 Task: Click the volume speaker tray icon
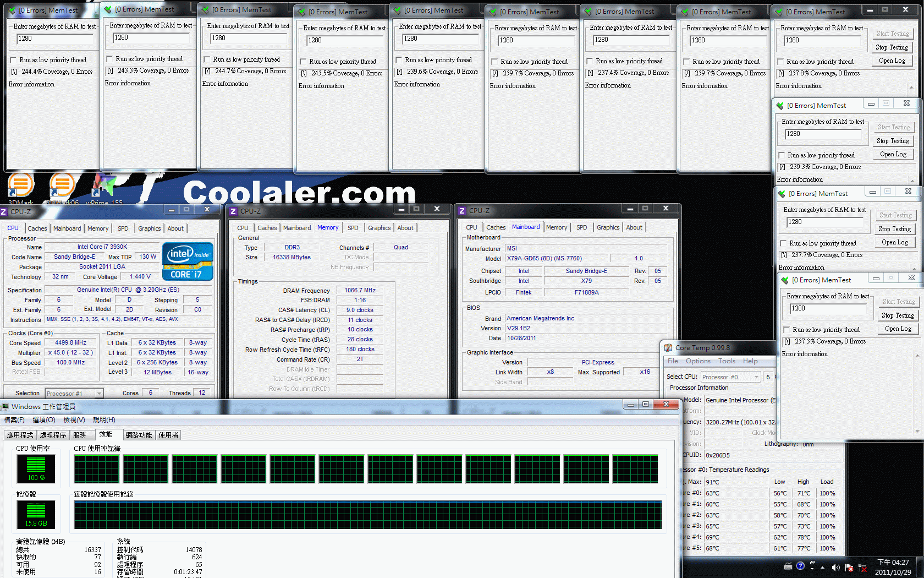coord(835,567)
